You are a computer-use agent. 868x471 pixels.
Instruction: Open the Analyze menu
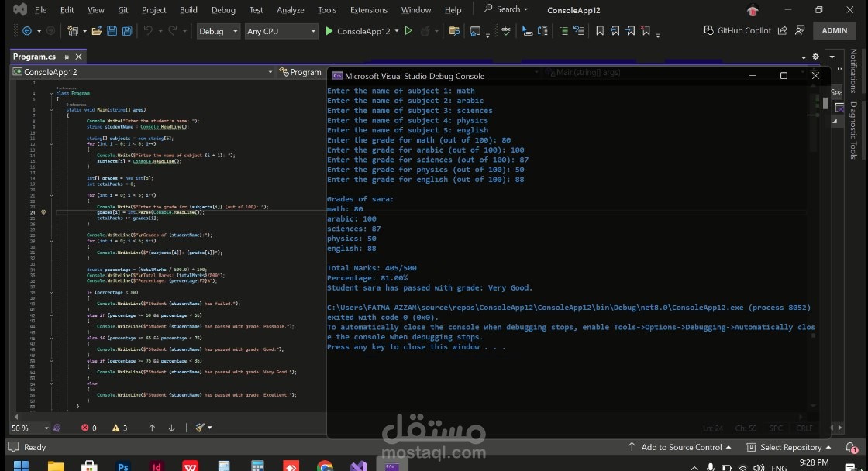point(290,10)
